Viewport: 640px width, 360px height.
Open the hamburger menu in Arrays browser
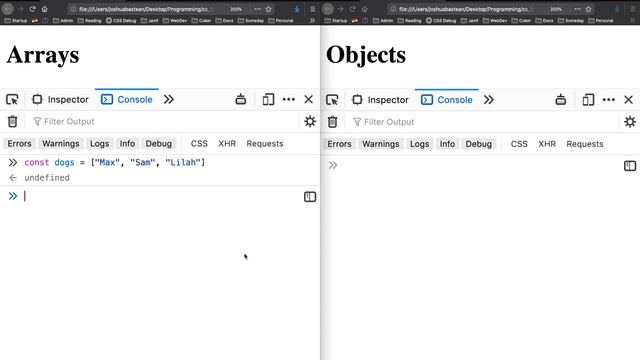312,9
